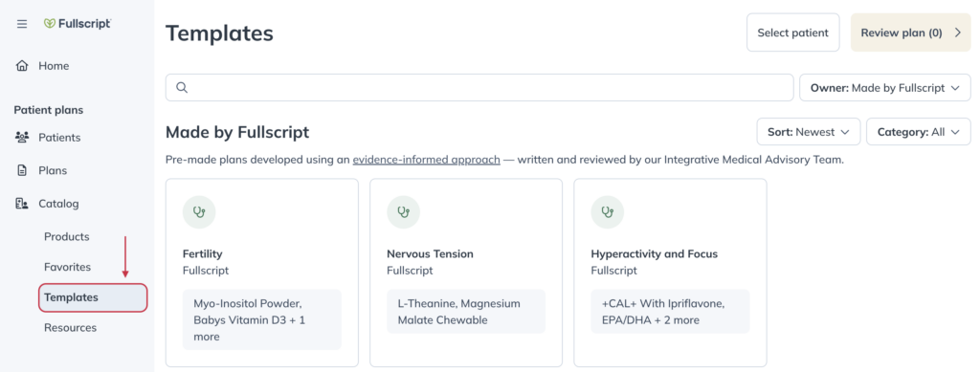
Task: Follow the evidence-informed approach link
Action: click(x=426, y=159)
